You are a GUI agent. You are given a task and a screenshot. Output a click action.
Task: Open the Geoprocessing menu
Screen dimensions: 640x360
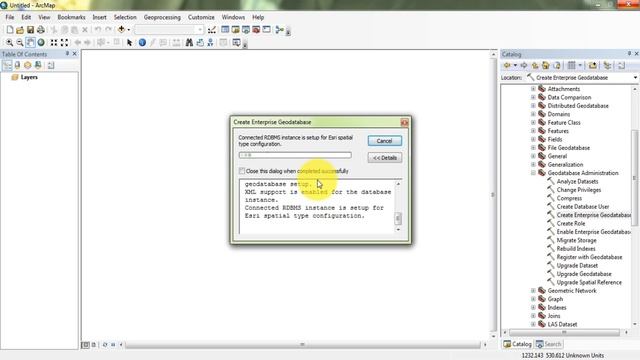162,17
